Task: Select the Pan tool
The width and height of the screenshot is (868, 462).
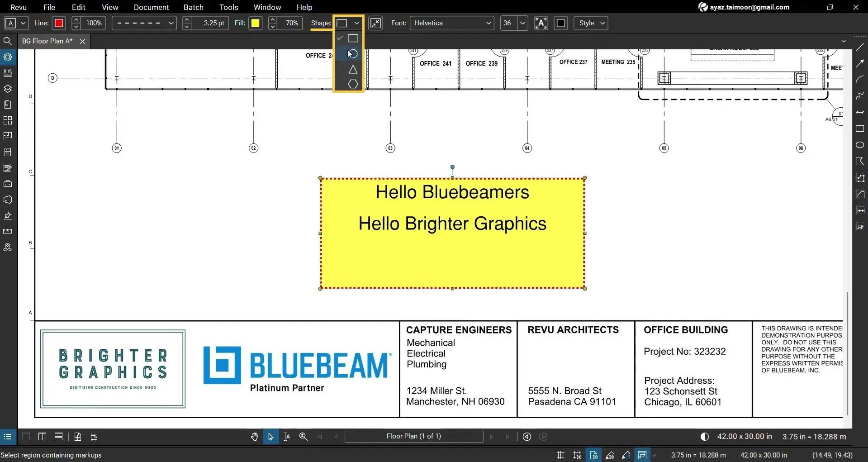Action: click(x=254, y=437)
